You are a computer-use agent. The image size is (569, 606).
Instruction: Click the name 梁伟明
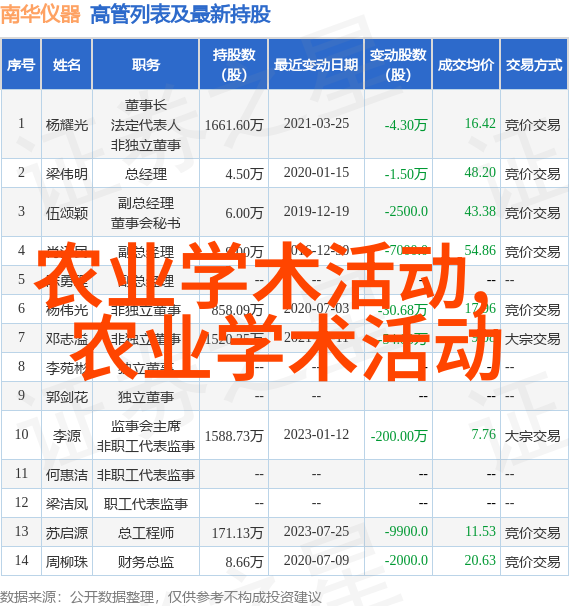click(67, 174)
